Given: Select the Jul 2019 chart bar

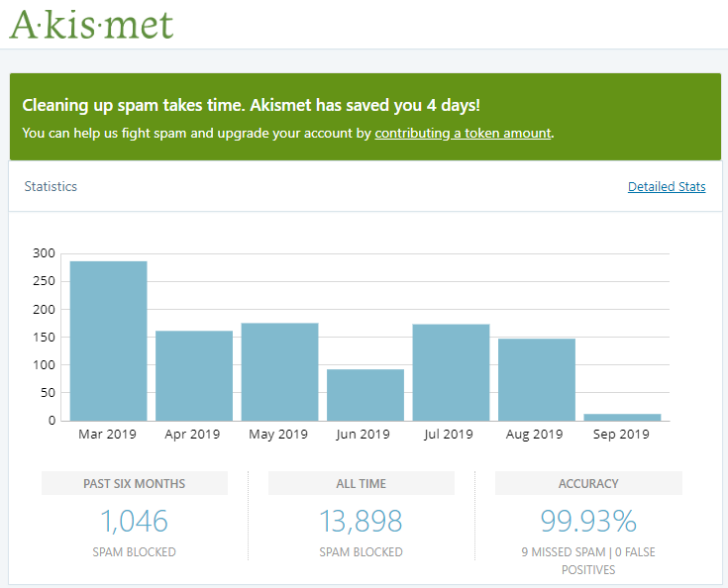Looking at the screenshot, I should (452, 372).
